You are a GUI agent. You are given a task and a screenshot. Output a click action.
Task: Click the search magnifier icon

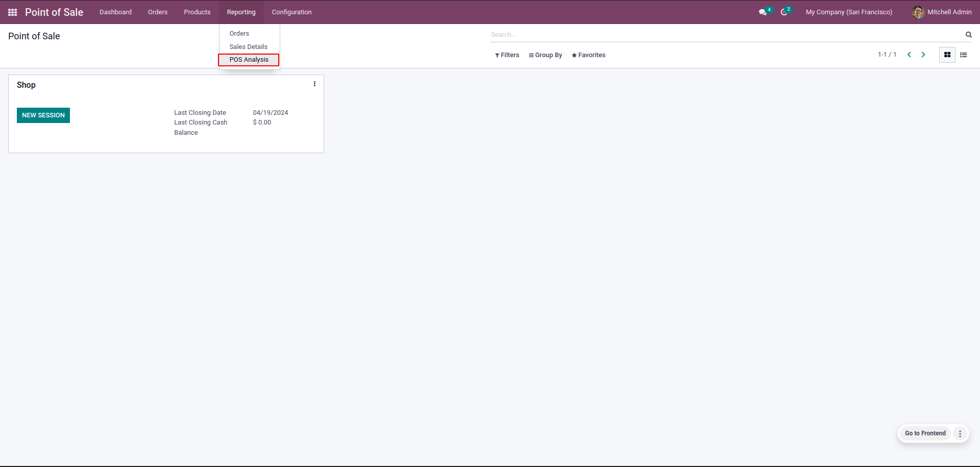click(968, 35)
